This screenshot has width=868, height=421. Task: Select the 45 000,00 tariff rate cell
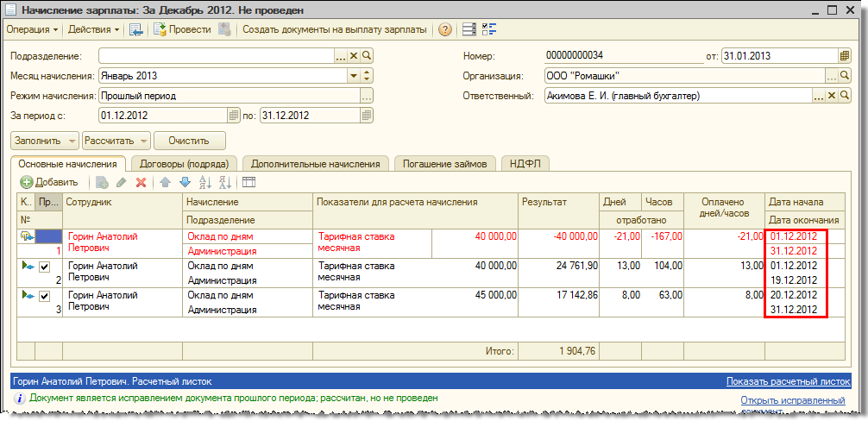coord(475,303)
